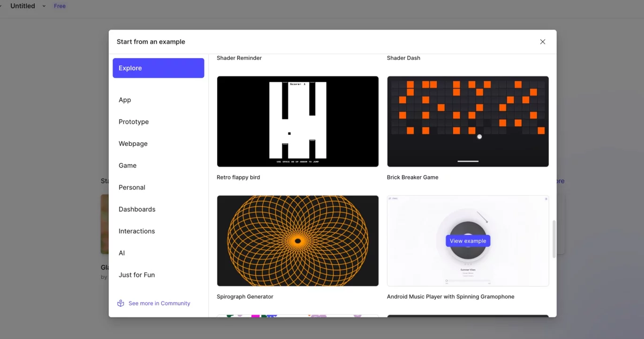Select the Explore category tab
644x339 pixels.
(x=158, y=68)
